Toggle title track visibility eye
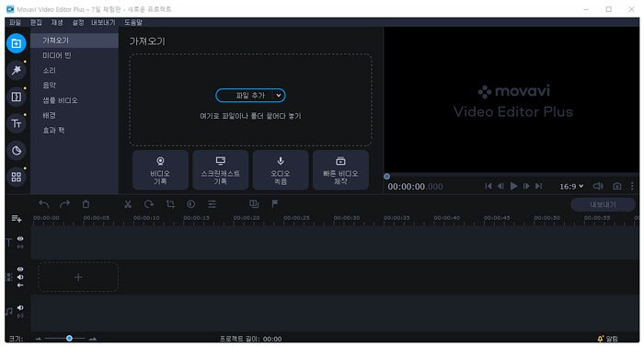The height and width of the screenshot is (347, 644). tap(20, 238)
